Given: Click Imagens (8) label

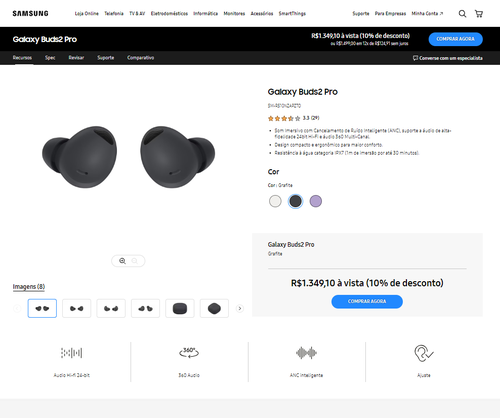Looking at the screenshot, I should tap(29, 287).
